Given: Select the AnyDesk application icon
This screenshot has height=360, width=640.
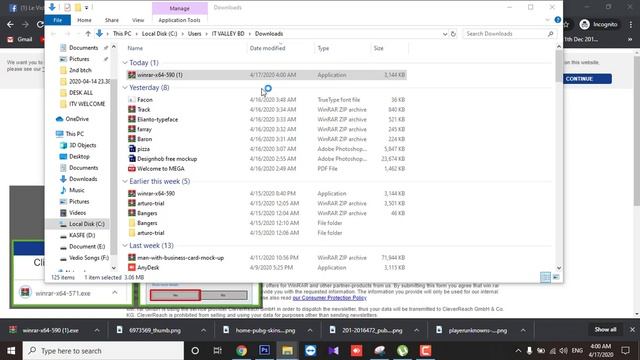Looking at the screenshot, I should point(132,268).
